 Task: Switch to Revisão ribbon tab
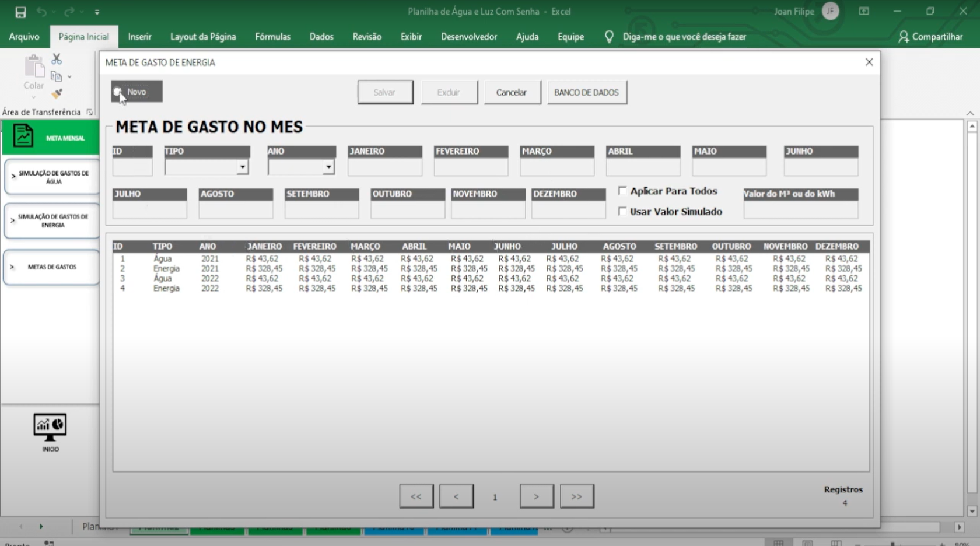point(367,37)
